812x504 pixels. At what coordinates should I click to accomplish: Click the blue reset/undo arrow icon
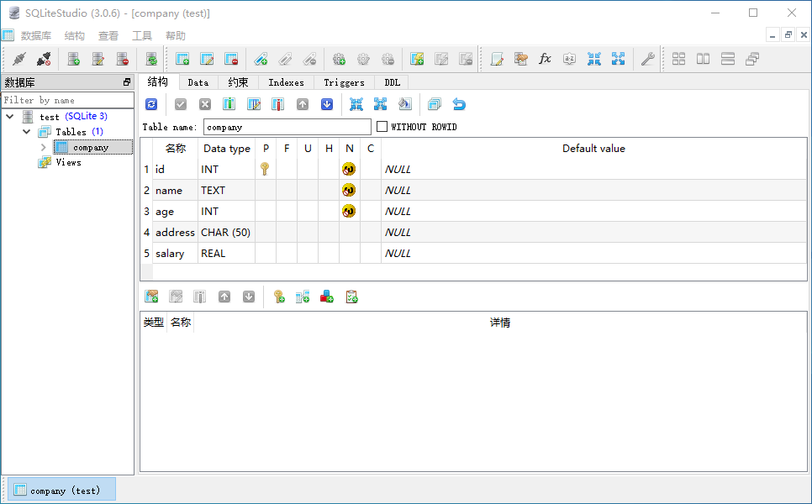click(459, 104)
